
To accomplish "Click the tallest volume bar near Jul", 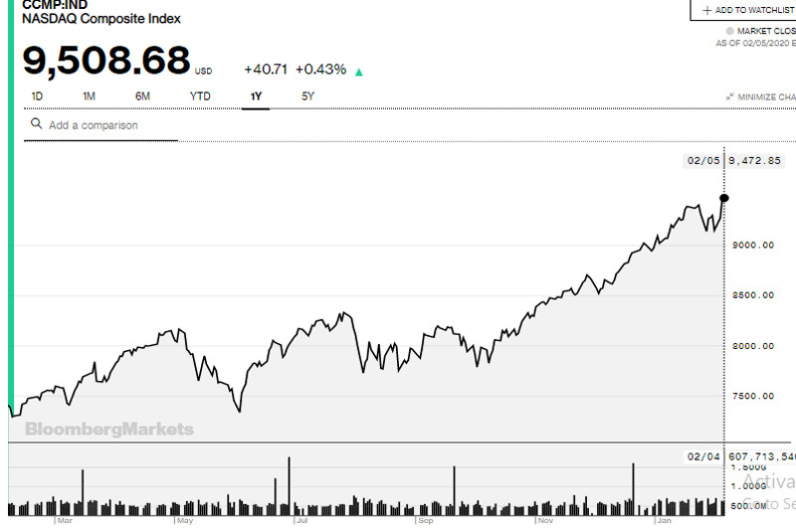I will pos(289,485).
